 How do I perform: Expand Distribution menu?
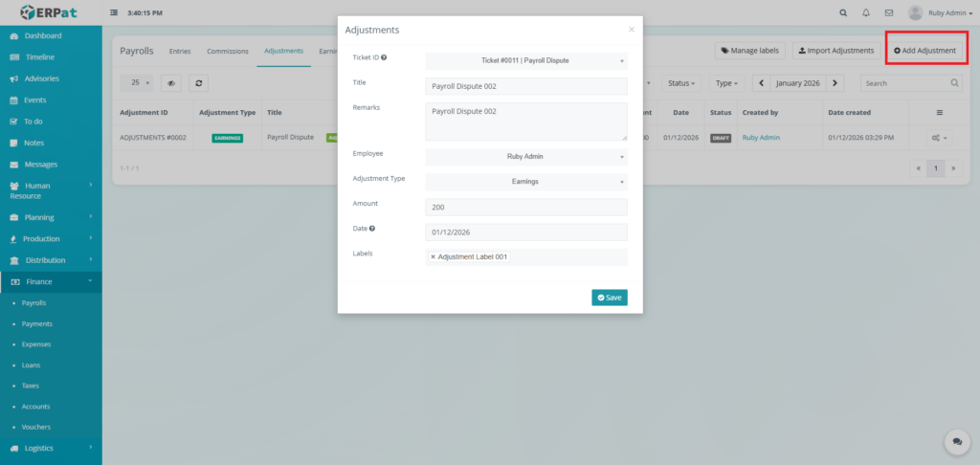click(51, 260)
